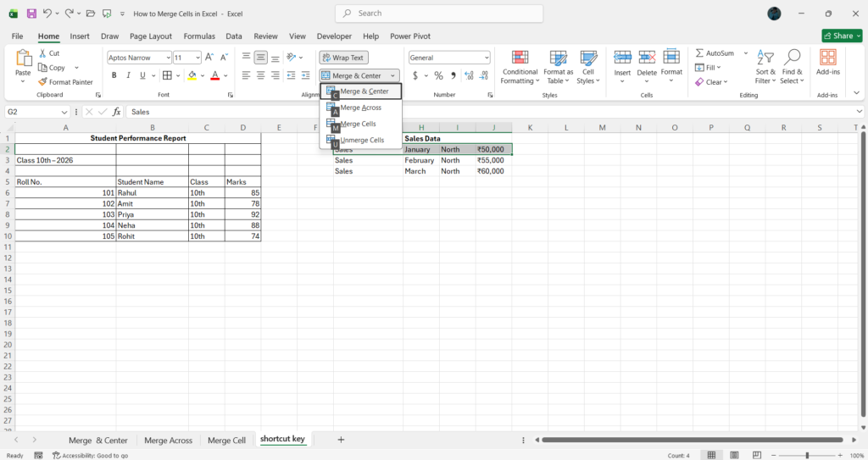The width and height of the screenshot is (868, 460).
Task: Switch to Normal view in status bar
Action: [x=711, y=455]
